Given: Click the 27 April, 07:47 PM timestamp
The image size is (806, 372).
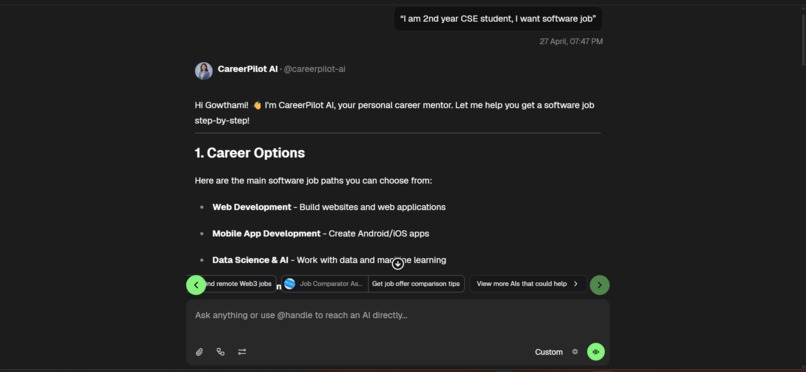Looking at the screenshot, I should (571, 41).
